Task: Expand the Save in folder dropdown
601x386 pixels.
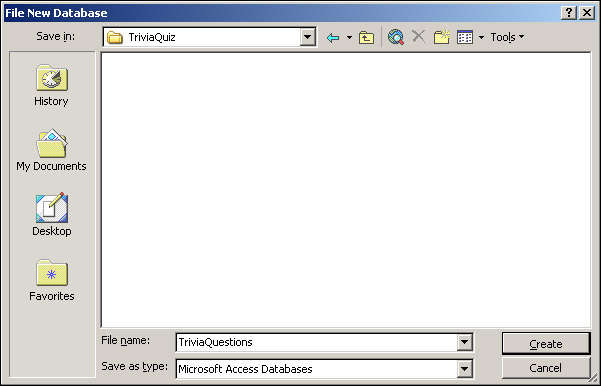Action: (x=307, y=37)
